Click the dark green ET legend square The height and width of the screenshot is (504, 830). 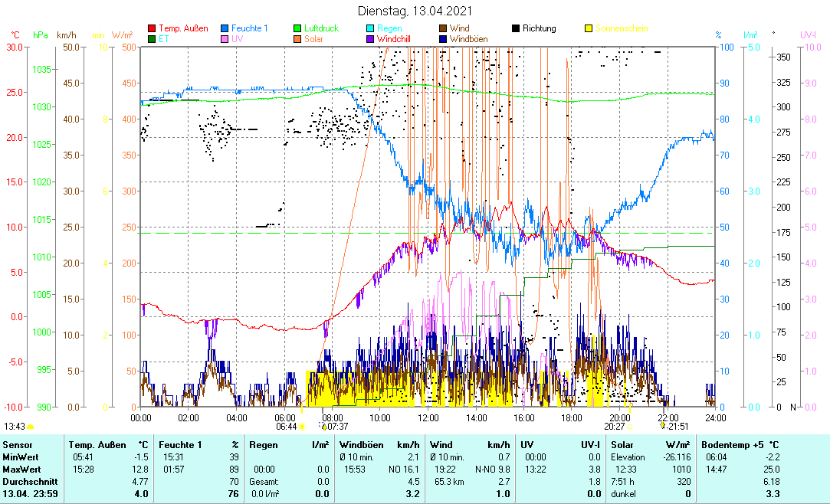pos(152,39)
